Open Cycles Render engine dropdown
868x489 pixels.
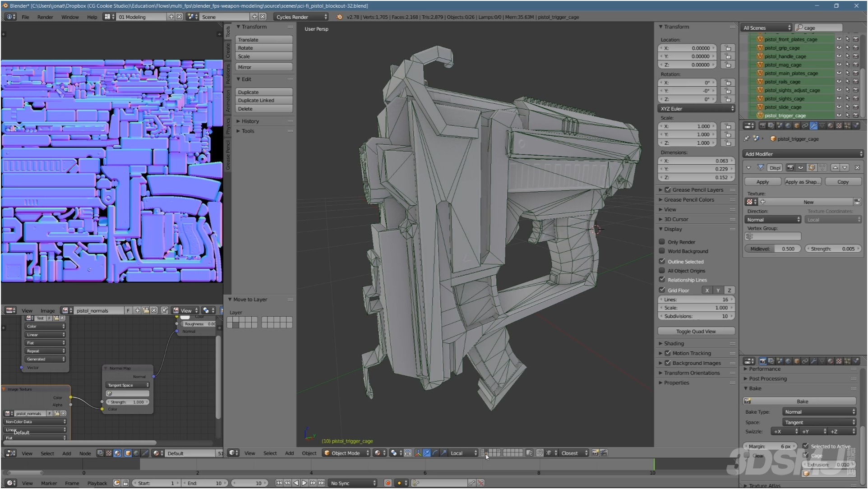pos(301,17)
